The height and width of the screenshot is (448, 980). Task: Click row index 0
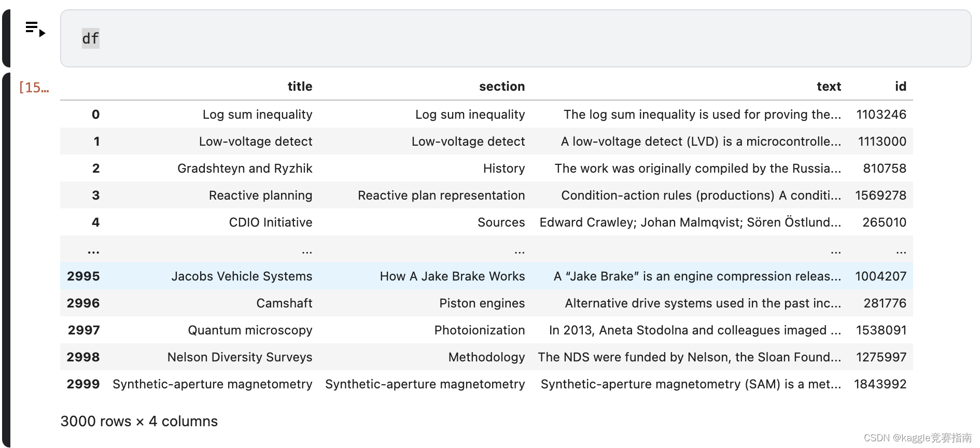(95, 115)
